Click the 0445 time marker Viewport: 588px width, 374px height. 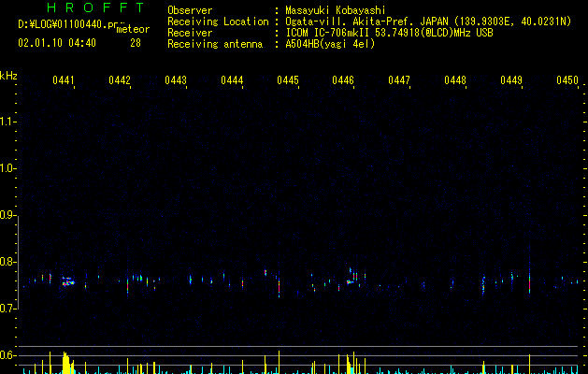tap(288, 80)
